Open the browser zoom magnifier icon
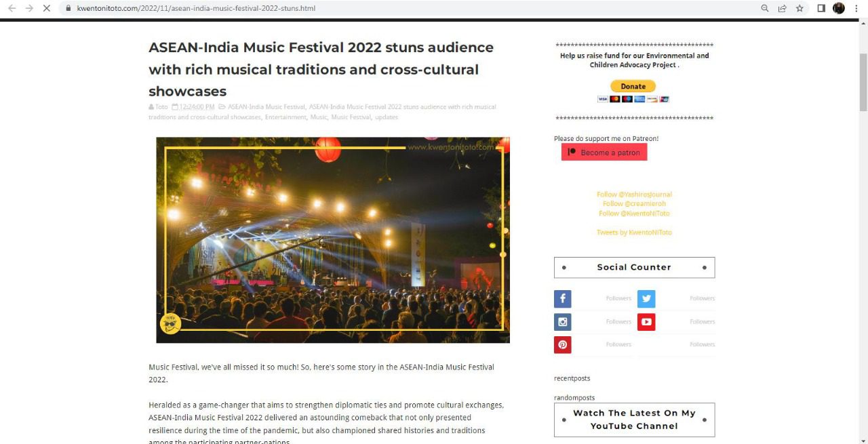This screenshot has width=868, height=444. (765, 8)
